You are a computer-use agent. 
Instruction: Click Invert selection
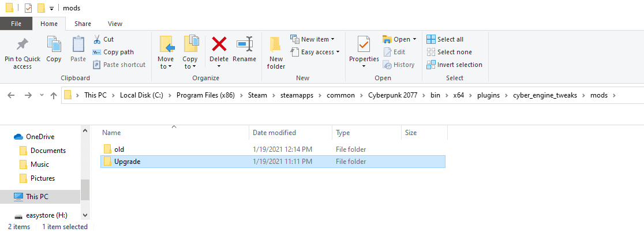pos(454,65)
